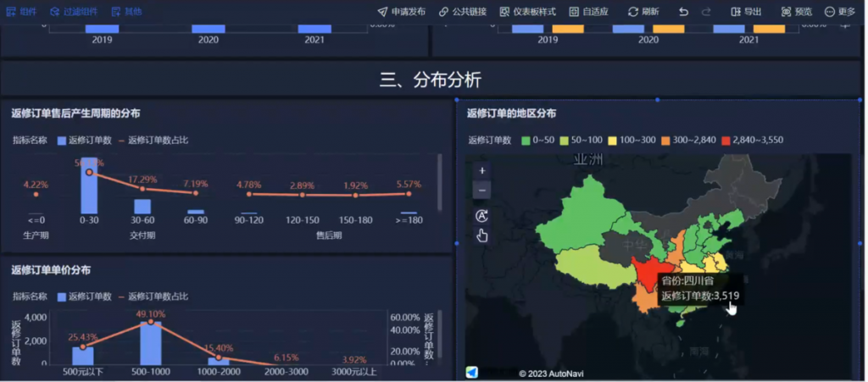Click the 返修订单的地区分布 map title
The width and height of the screenshot is (868, 382).
511,113
